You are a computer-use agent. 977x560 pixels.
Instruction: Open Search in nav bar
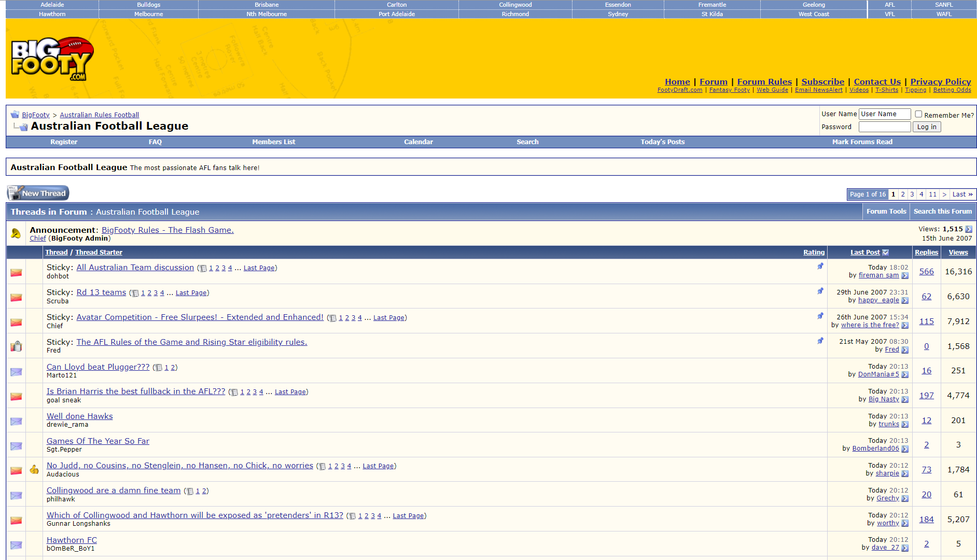(527, 142)
